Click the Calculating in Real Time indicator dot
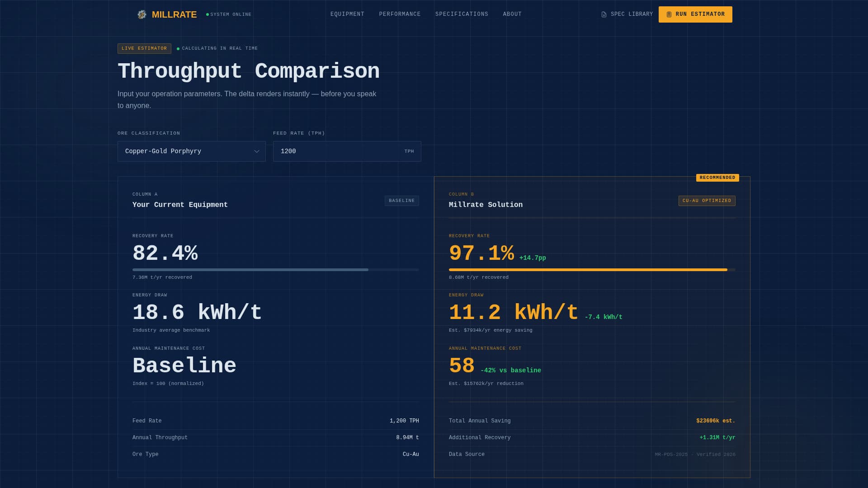This screenshot has height=488, width=868. (178, 49)
